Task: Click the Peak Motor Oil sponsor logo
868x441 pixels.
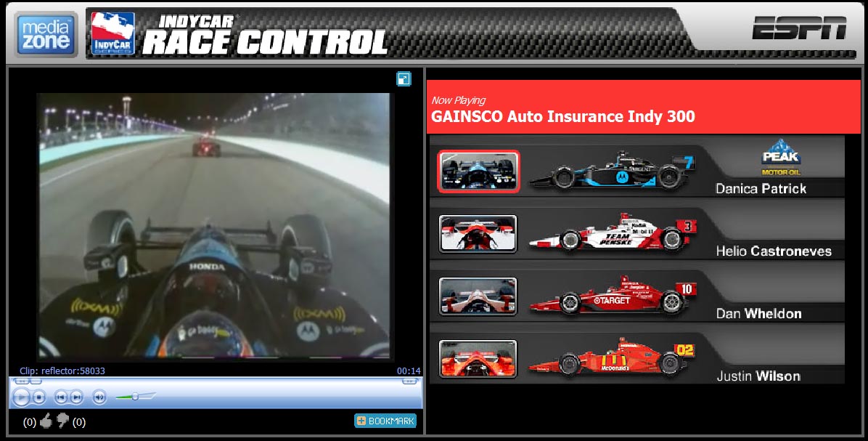Action: 780,158
